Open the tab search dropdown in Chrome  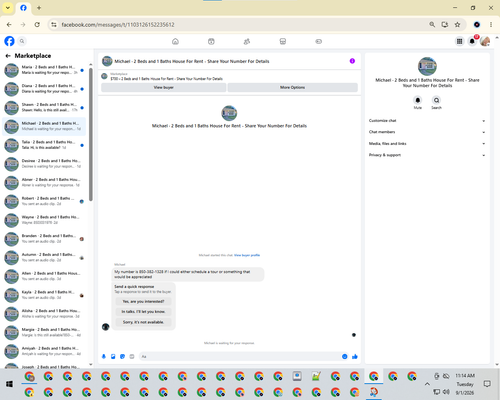(x=8, y=8)
